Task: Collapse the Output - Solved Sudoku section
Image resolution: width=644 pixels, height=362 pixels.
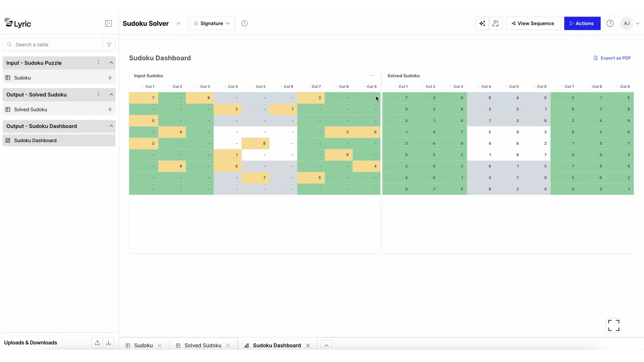Action: [111, 95]
